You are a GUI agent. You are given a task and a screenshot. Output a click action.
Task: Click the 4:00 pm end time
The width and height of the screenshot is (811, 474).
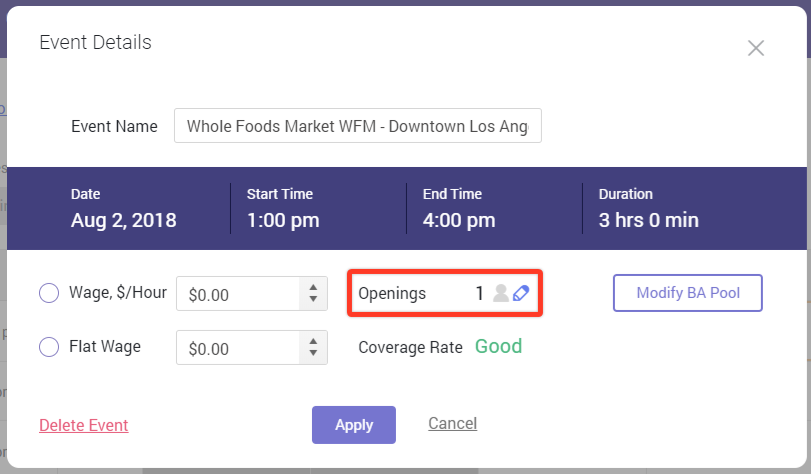459,220
